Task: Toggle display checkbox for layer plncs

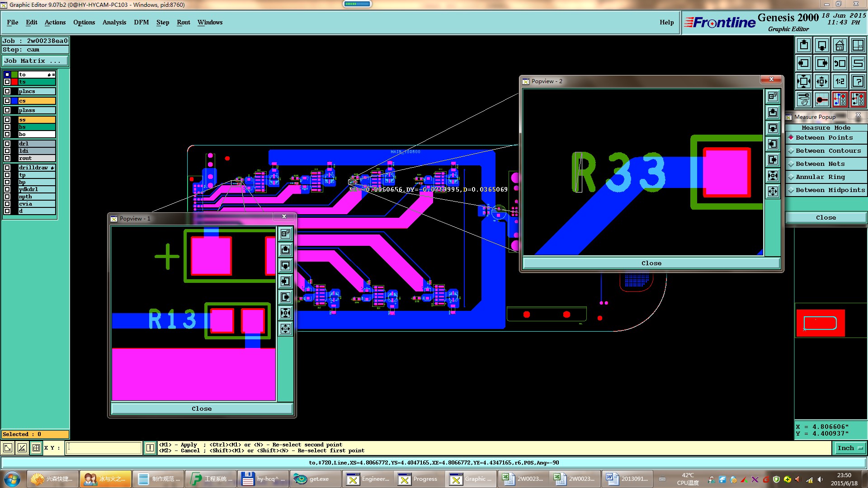Action: (x=7, y=91)
